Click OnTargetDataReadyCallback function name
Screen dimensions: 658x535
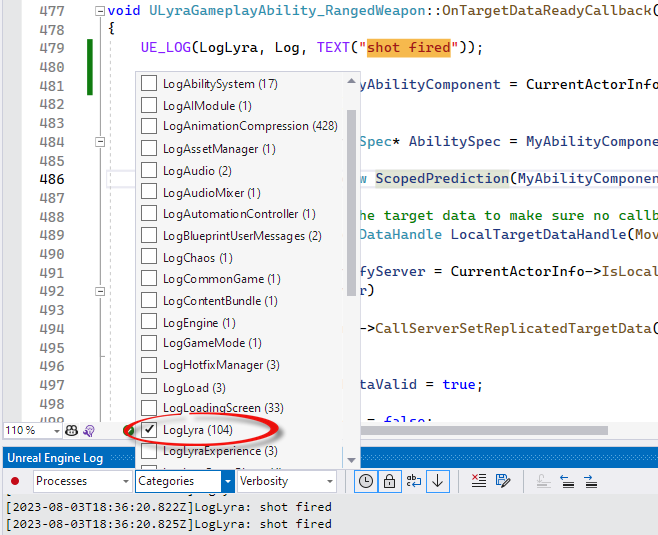pos(546,10)
